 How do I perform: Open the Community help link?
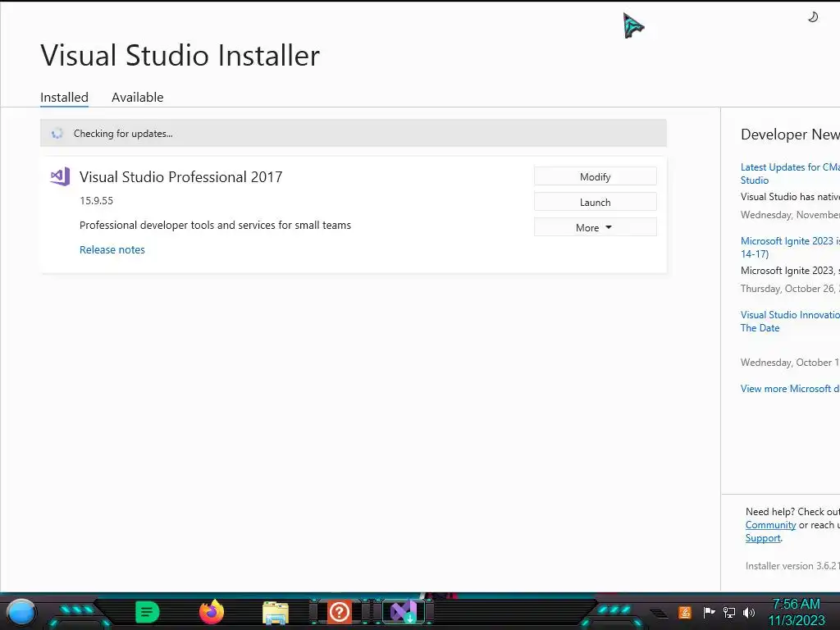click(770, 525)
